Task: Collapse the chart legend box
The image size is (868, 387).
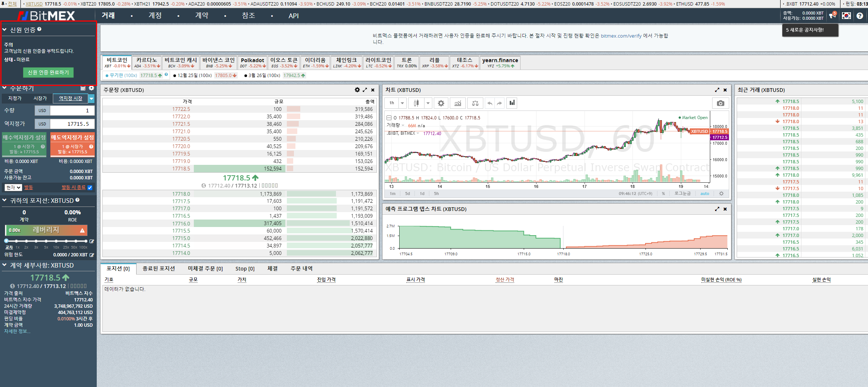Action: coord(389,118)
